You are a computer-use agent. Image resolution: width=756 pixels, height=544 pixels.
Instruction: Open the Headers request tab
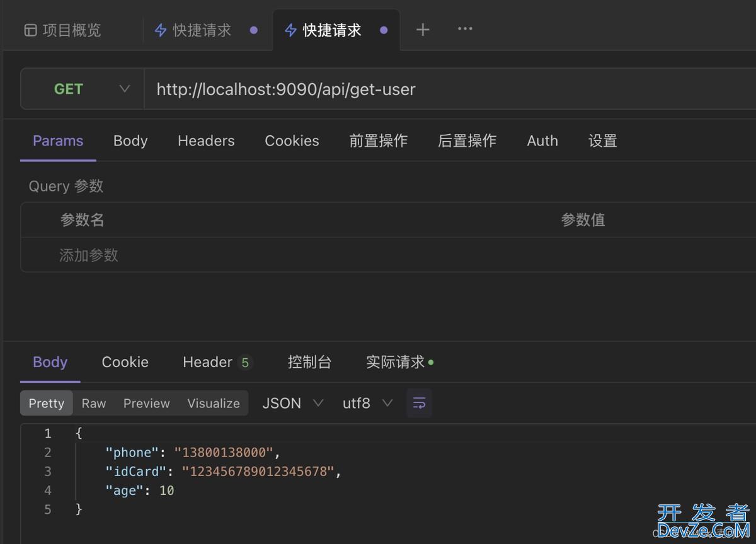click(206, 141)
